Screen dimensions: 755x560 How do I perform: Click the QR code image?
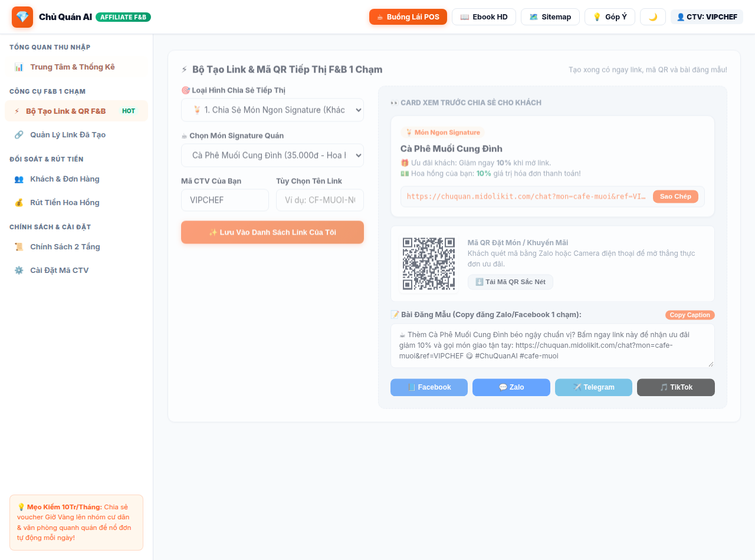(x=429, y=263)
